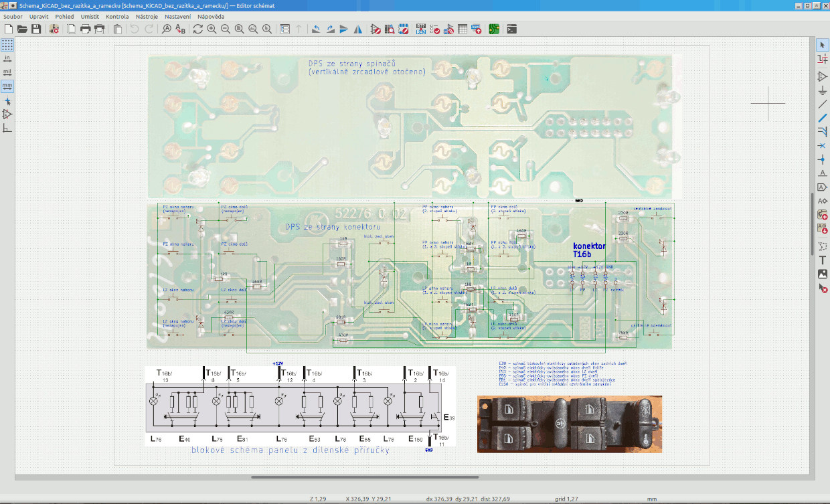
Task: Select the Add Bus tool
Action: (823, 118)
